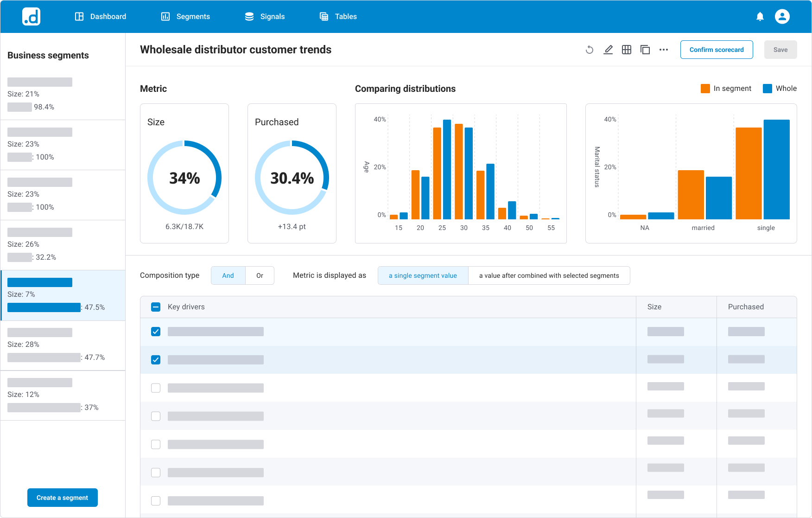
Task: Select highlighted segment Size: 7%
Action: (63, 295)
